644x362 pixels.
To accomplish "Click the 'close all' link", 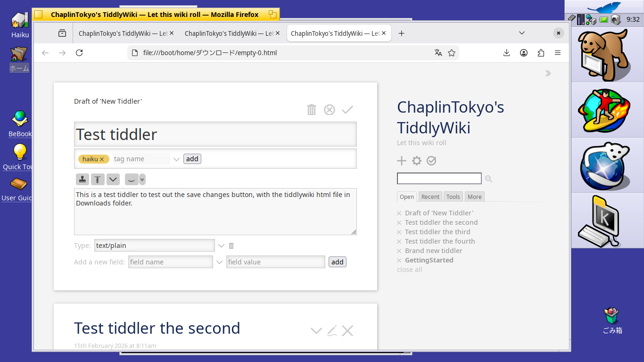I will (409, 270).
